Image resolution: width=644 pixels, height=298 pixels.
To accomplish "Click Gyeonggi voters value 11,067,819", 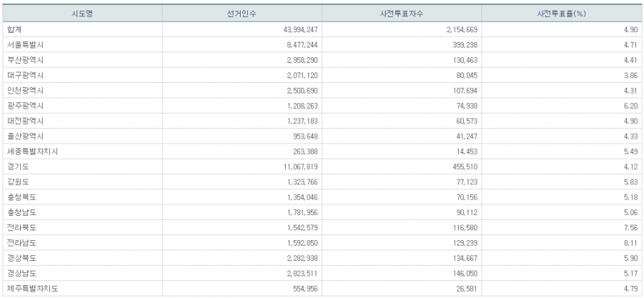I will click(x=300, y=167).
